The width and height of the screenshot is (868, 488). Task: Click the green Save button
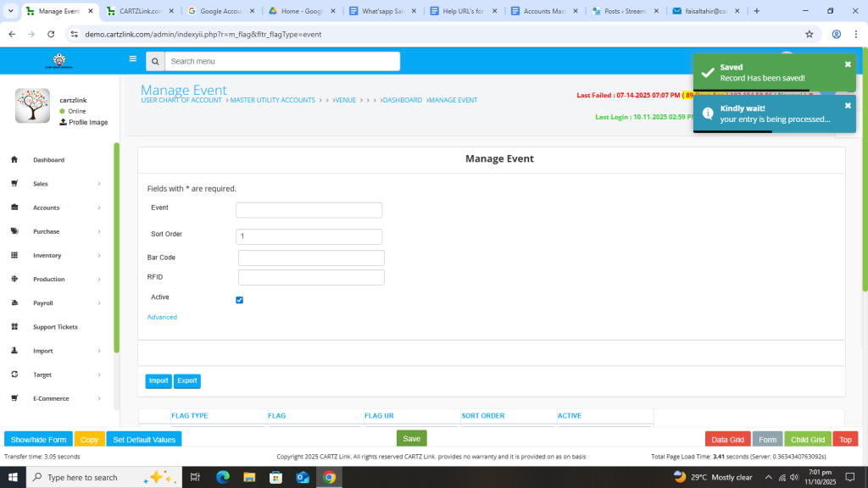pyautogui.click(x=411, y=439)
